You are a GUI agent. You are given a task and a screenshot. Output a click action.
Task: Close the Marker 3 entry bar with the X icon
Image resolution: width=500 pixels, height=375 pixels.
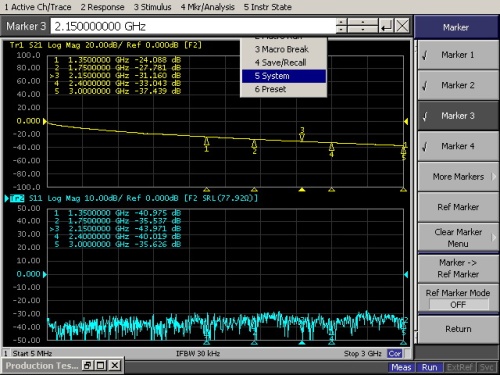(x=402, y=26)
